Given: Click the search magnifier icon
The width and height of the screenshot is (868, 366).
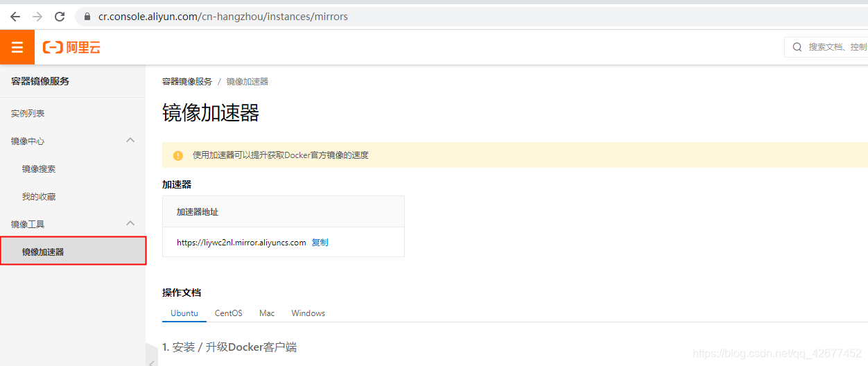Looking at the screenshot, I should point(797,47).
